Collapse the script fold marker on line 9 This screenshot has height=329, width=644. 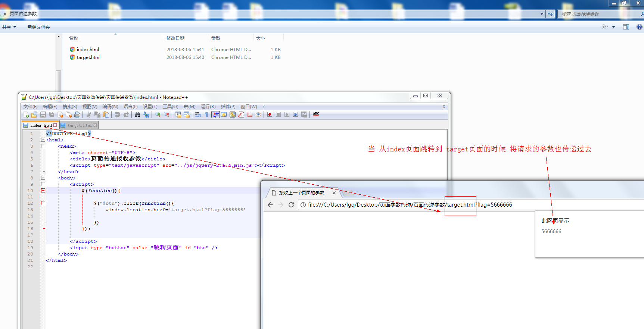43,184
